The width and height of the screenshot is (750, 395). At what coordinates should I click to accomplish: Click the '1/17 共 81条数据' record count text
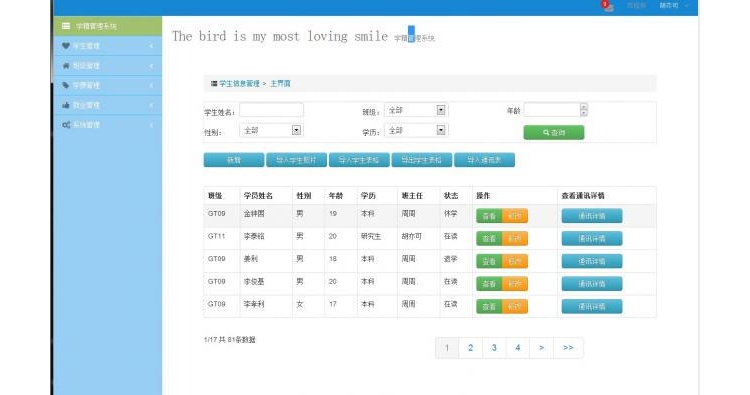point(230,340)
